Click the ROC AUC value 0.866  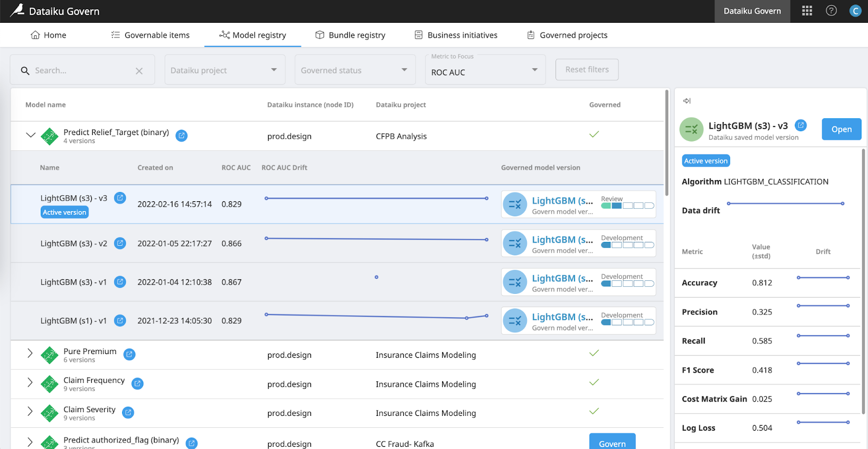coord(232,243)
